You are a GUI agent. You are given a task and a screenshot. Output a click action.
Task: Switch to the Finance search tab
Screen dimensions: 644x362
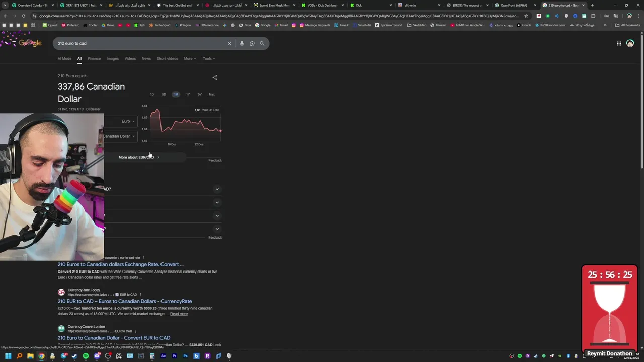[94, 59]
